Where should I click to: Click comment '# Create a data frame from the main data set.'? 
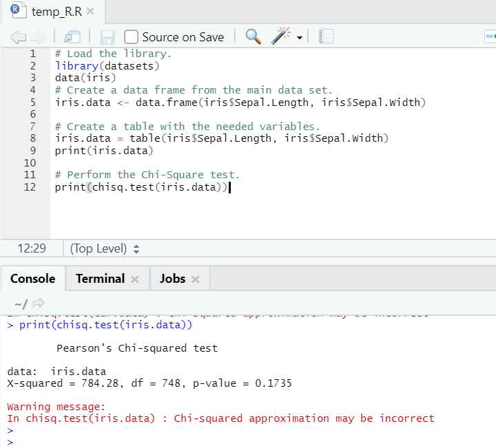point(194,90)
